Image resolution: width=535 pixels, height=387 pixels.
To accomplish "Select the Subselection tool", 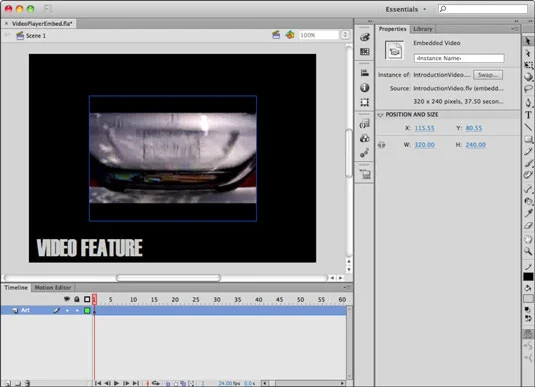I will pos(528,54).
